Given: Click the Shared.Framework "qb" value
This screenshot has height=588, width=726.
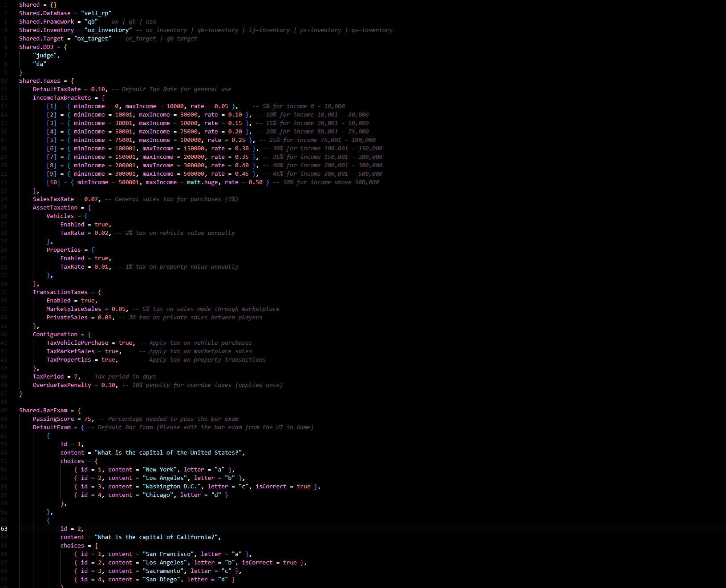Looking at the screenshot, I should (91, 21).
